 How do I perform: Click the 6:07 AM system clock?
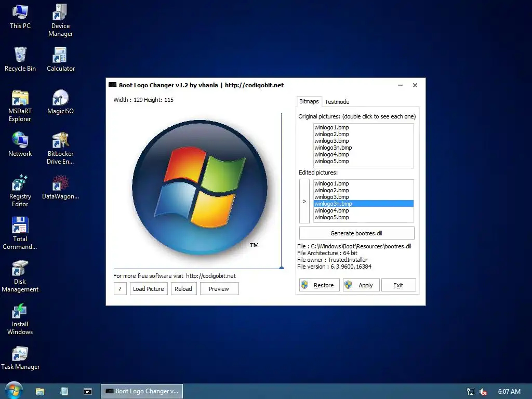pos(509,392)
